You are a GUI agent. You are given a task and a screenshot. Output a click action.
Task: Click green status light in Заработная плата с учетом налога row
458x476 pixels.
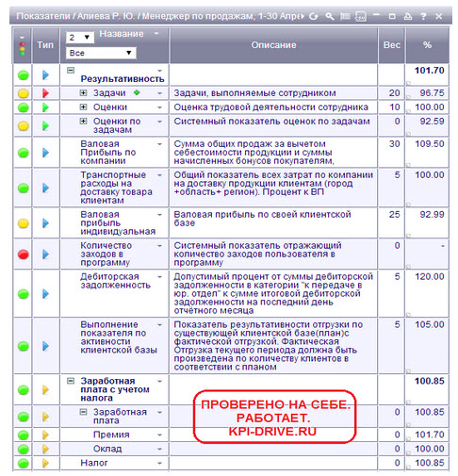23,390
